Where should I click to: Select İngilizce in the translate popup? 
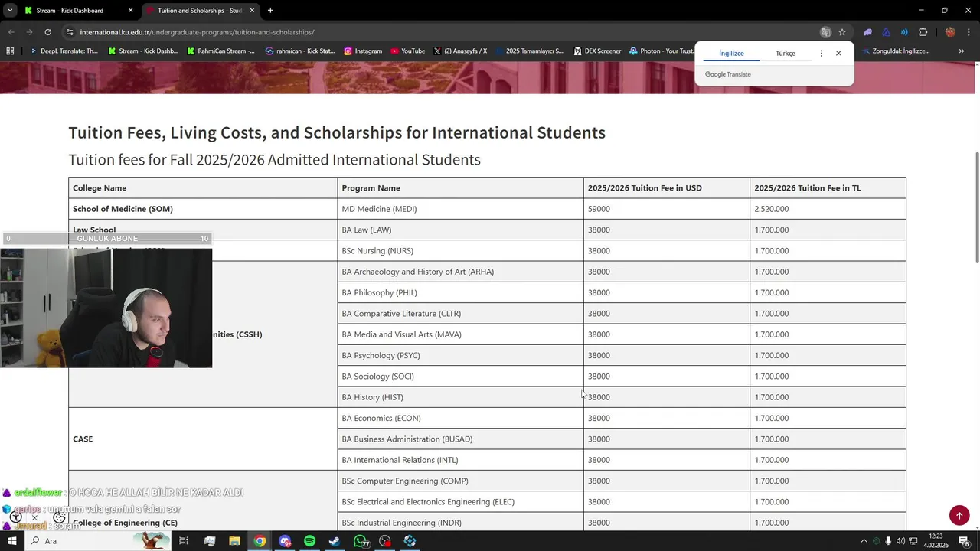731,54
